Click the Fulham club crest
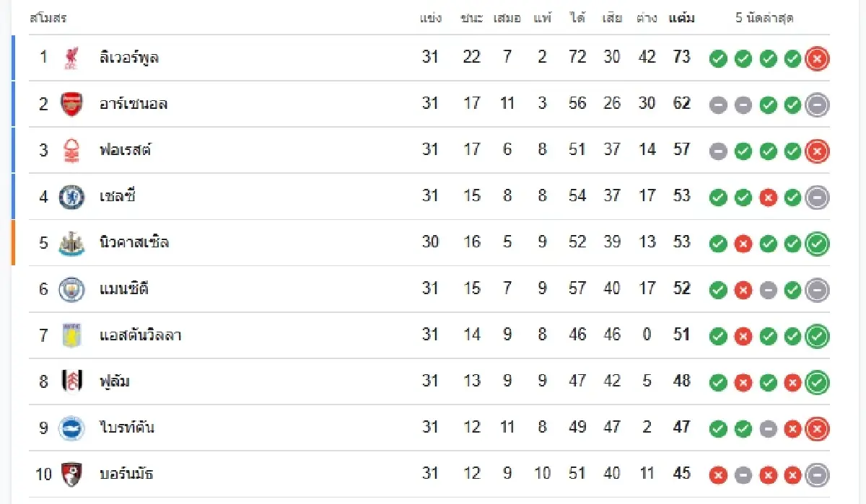The height and width of the screenshot is (504, 866). click(x=71, y=381)
